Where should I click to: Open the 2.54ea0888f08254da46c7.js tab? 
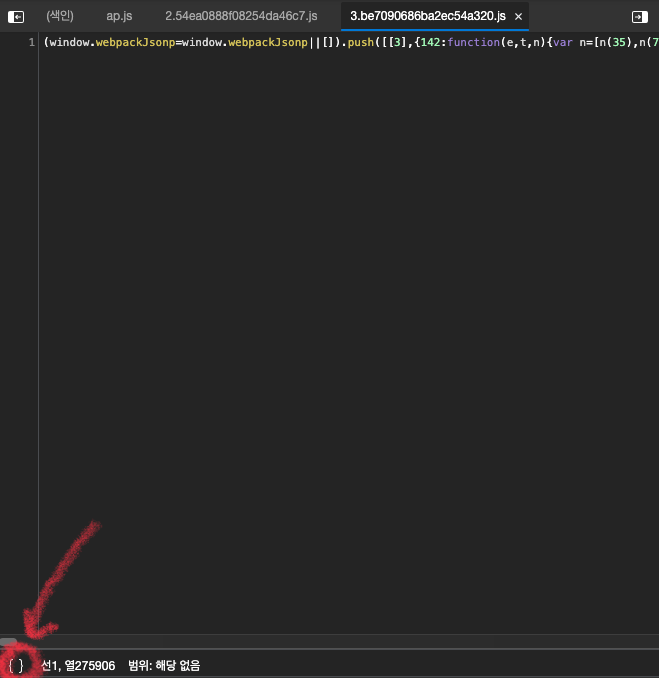pyautogui.click(x=241, y=16)
